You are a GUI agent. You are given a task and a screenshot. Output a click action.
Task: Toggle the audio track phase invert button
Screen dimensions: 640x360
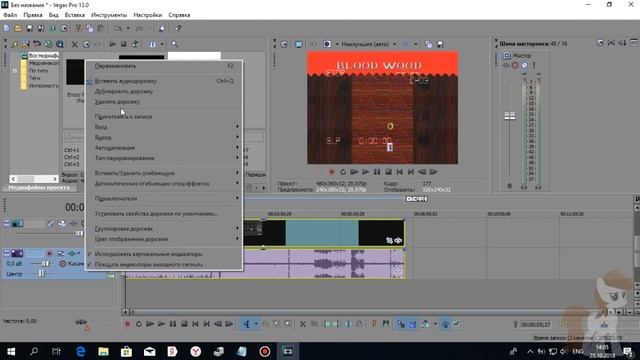point(61,253)
